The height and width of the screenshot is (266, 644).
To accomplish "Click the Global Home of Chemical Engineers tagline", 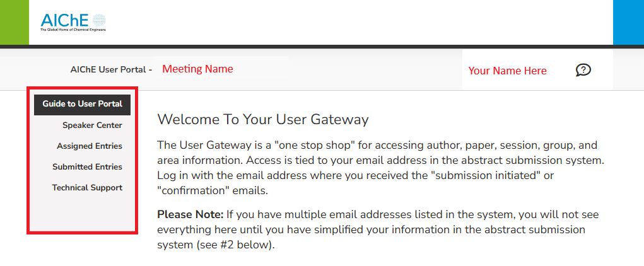I will click(x=73, y=30).
